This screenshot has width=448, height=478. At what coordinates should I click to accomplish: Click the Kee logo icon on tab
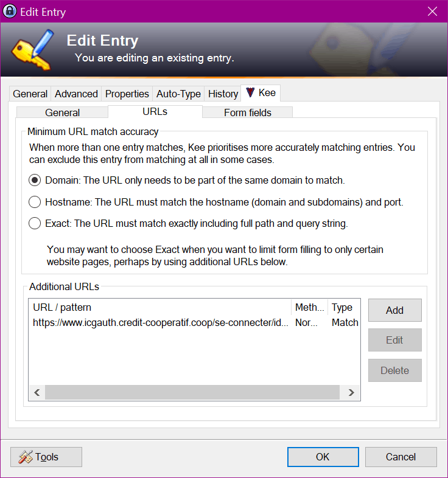[x=250, y=93]
